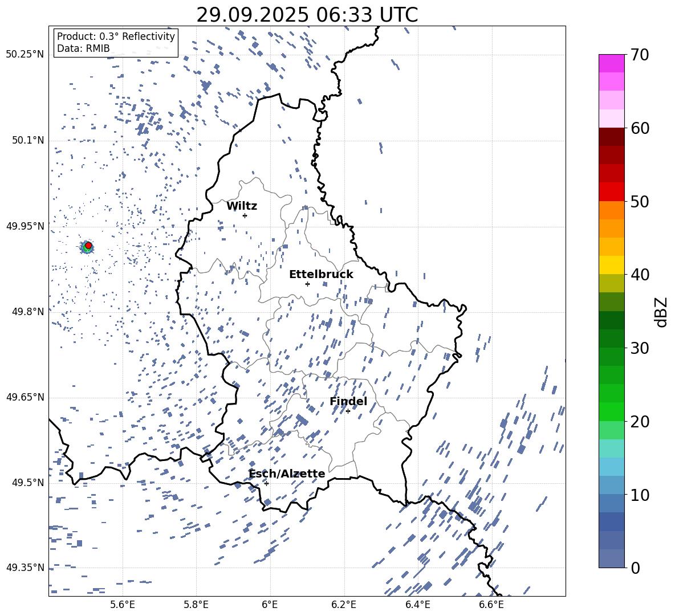Click the 49.65°N latitude tick label
This screenshot has width=675, height=616.
tap(25, 397)
